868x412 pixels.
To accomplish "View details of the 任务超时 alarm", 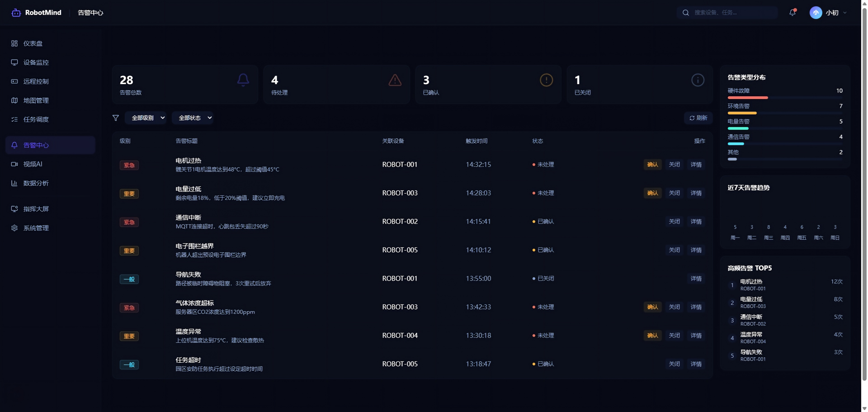I will [696, 364].
